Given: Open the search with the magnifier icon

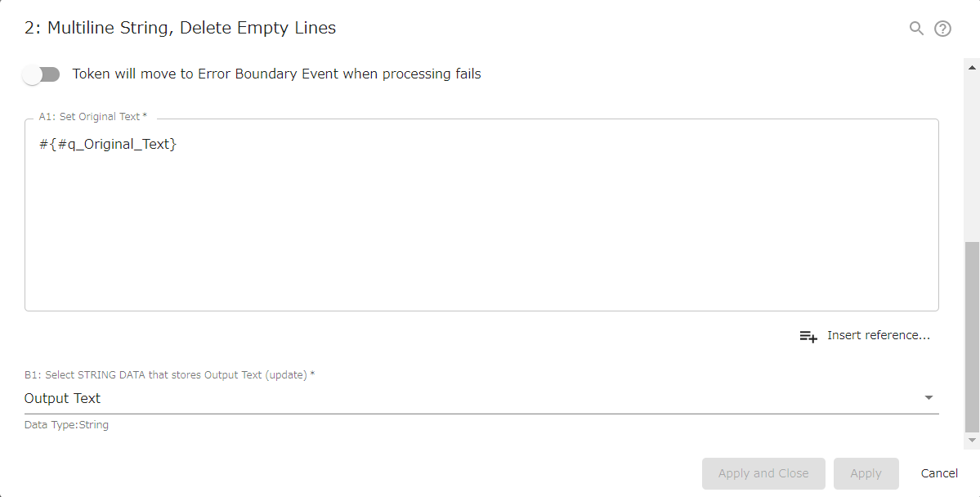Looking at the screenshot, I should 915,27.
